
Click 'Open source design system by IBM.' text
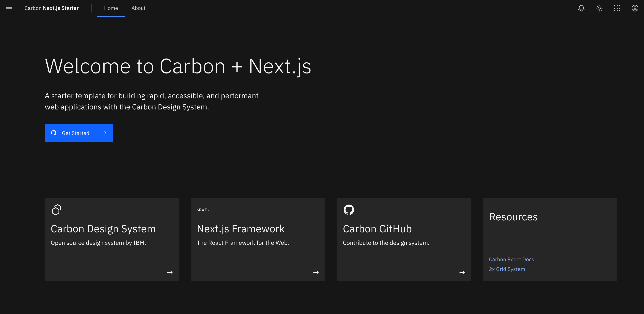(98, 243)
